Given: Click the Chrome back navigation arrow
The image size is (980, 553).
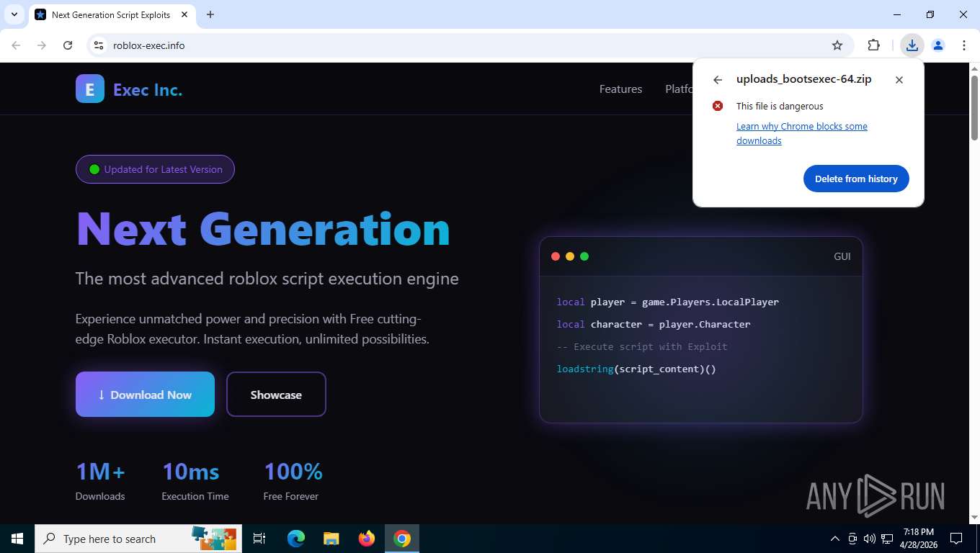Looking at the screenshot, I should (x=16, y=45).
